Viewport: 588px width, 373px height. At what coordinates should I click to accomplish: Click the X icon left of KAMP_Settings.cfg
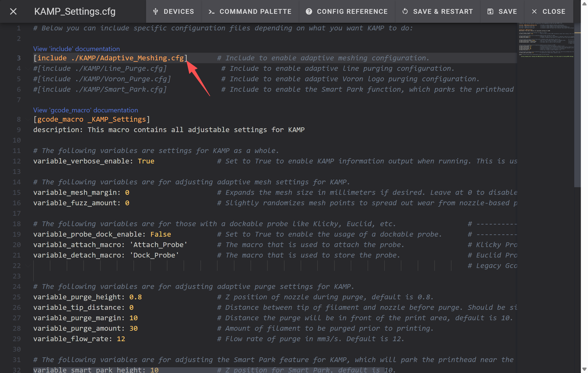pyautogui.click(x=13, y=11)
